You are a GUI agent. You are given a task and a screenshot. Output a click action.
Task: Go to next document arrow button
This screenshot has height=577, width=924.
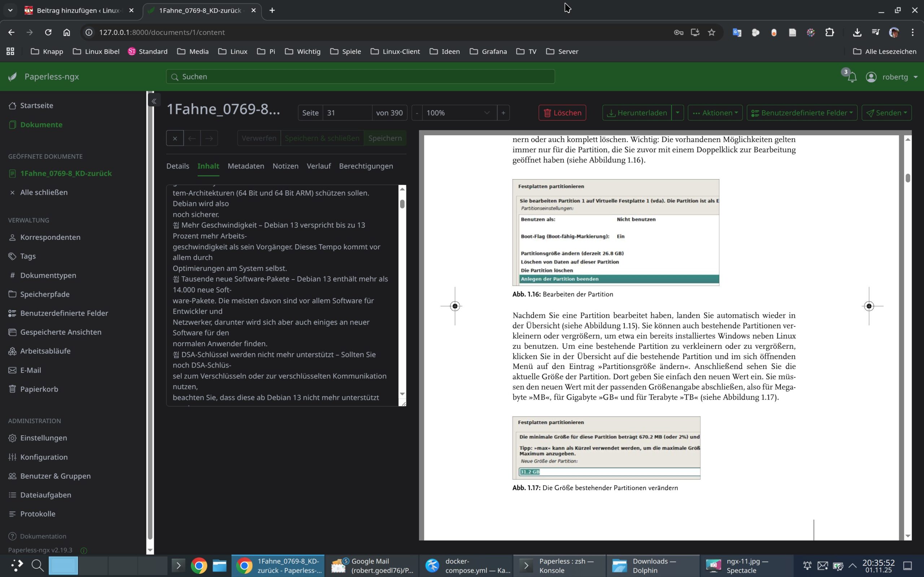coord(209,138)
